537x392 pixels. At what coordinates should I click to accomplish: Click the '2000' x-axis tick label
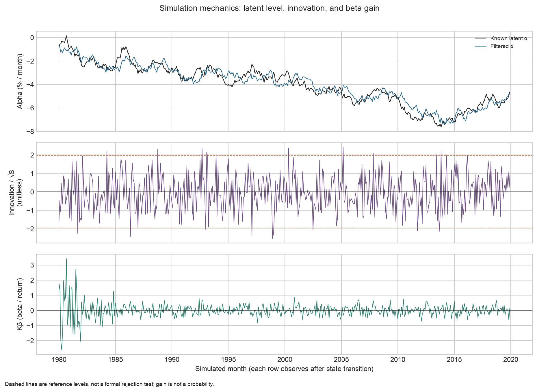[x=285, y=360]
